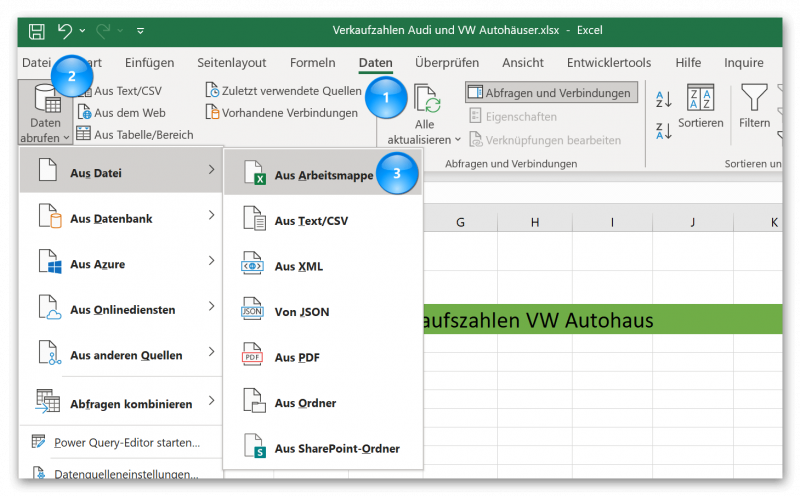Expand the Aus Datenbank submenu
This screenshot has height=496, width=800.
tap(121, 218)
